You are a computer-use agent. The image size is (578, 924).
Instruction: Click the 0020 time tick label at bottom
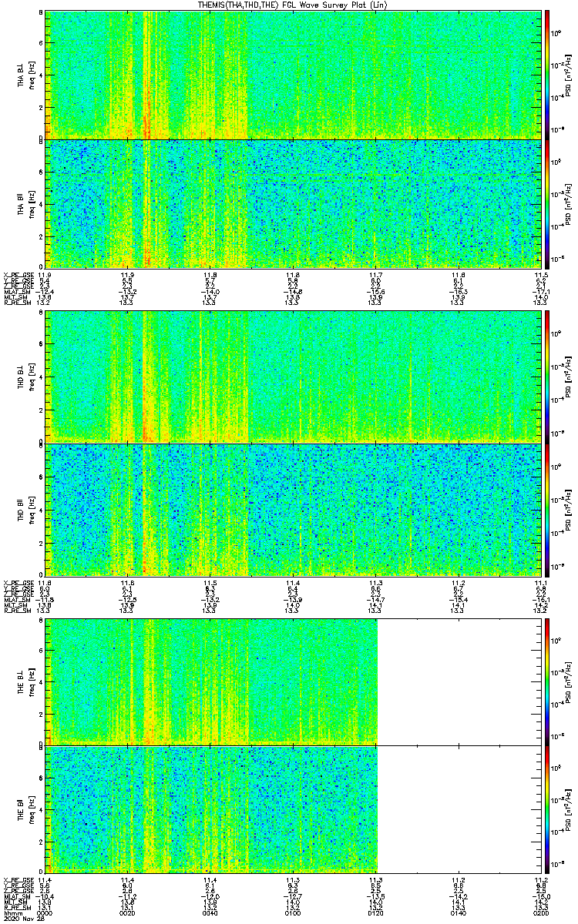click(127, 912)
